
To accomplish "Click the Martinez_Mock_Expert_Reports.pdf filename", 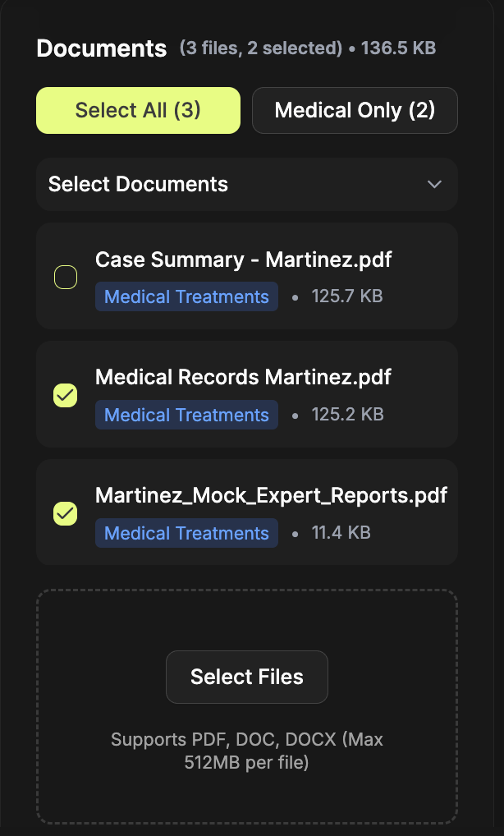I will (271, 495).
